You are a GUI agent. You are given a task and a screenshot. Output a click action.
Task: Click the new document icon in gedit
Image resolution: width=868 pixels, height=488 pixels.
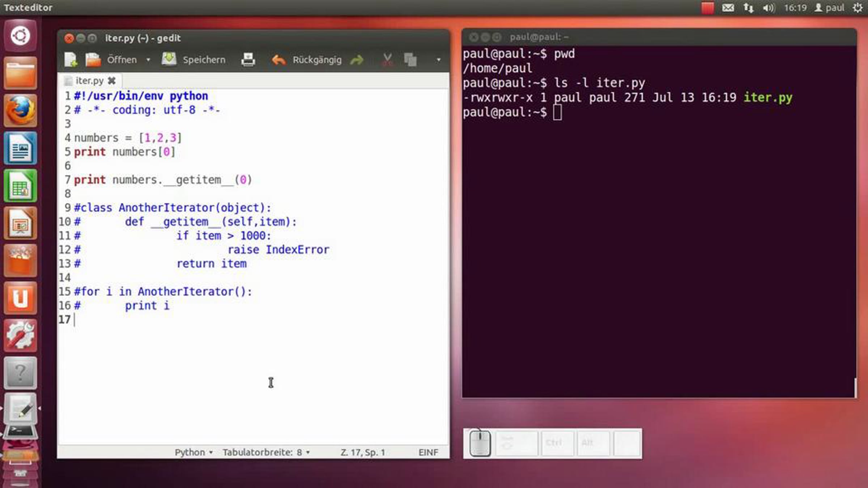click(71, 60)
